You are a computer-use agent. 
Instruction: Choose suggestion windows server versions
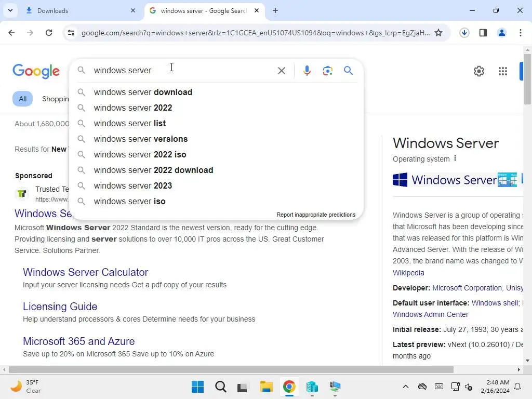coord(217,139)
